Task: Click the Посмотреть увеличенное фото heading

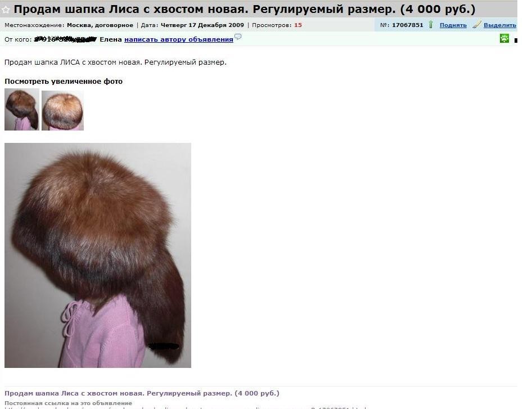Action: [64, 82]
